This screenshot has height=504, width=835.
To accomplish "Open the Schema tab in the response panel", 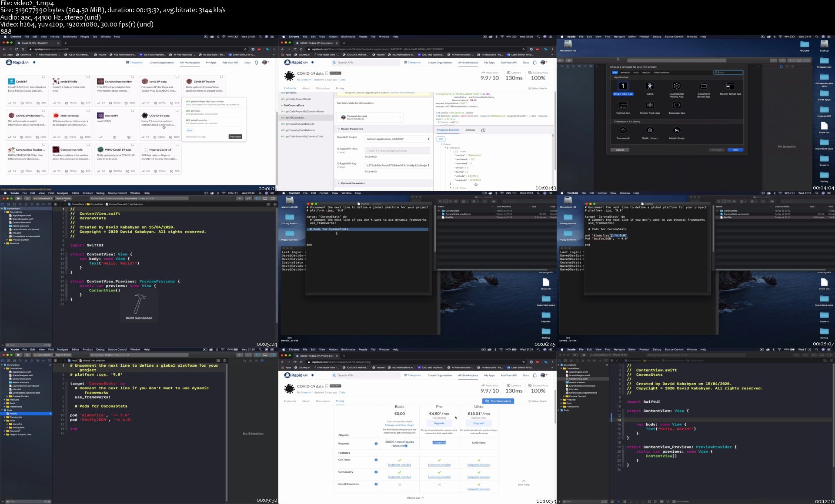I will pyautogui.click(x=470, y=130).
